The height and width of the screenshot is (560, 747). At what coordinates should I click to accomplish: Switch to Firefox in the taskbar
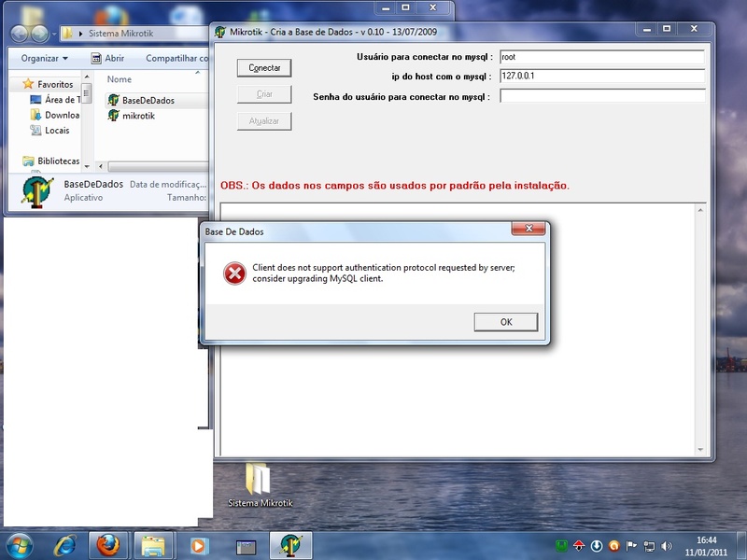pyautogui.click(x=108, y=545)
